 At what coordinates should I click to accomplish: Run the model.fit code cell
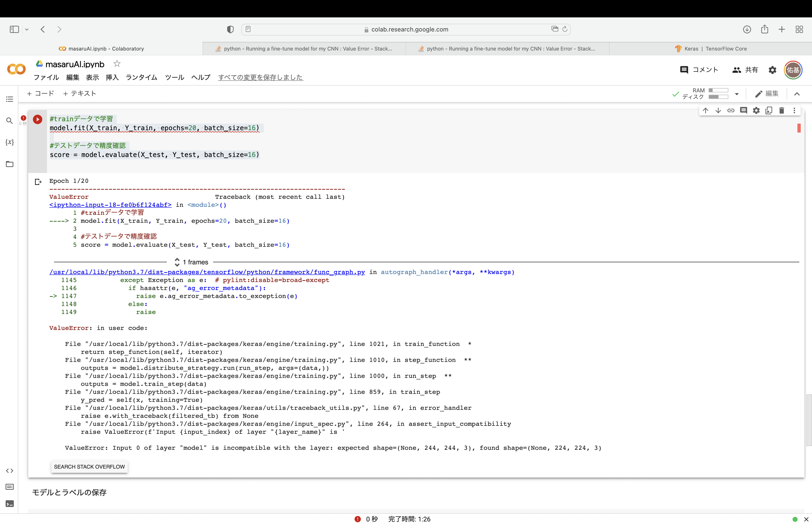[x=38, y=119]
